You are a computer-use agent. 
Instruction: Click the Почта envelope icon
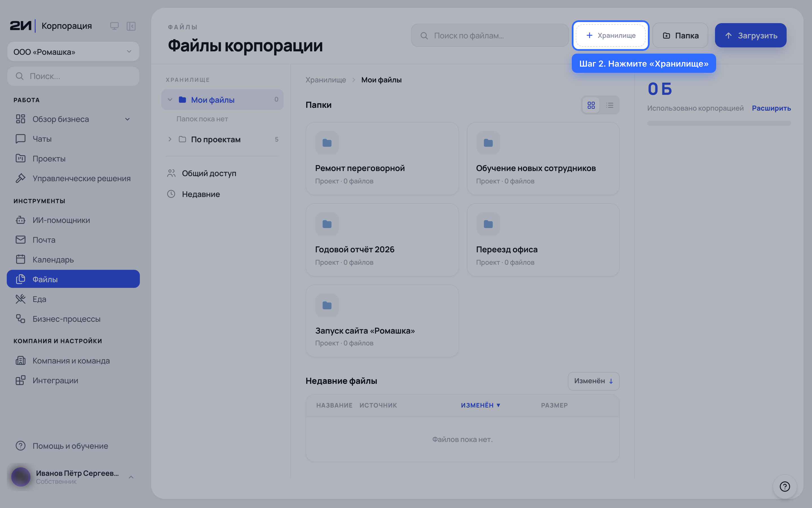21,240
